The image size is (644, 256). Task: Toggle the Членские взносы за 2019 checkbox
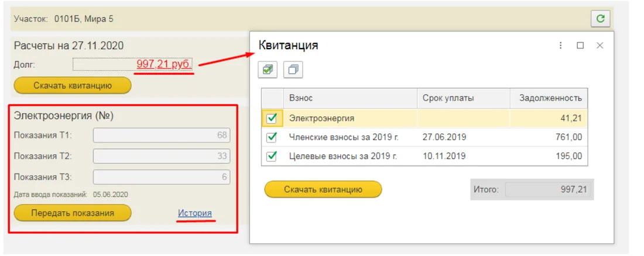pos(272,137)
